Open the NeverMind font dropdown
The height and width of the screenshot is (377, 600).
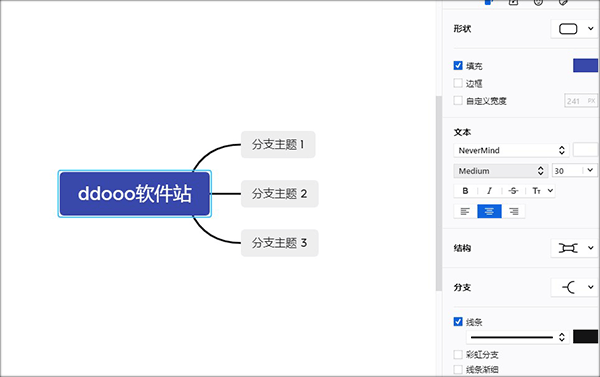coord(511,150)
